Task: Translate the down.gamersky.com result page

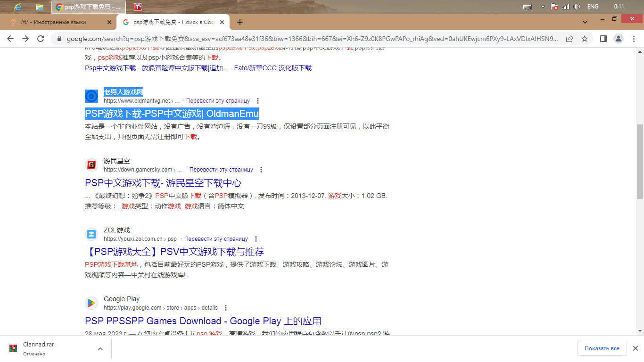Action: pyautogui.click(x=221, y=170)
